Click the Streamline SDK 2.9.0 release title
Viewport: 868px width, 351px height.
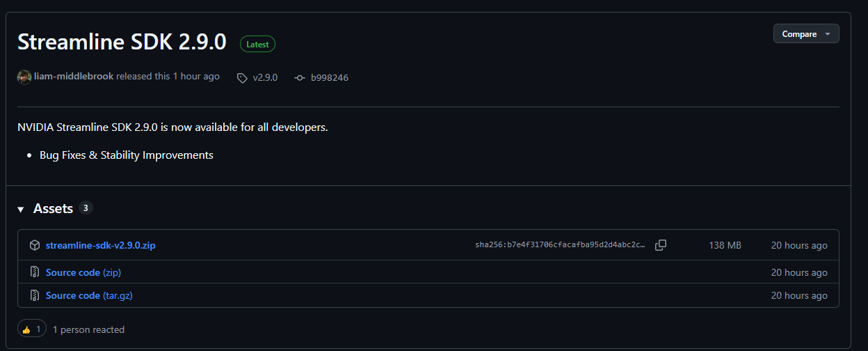point(122,42)
